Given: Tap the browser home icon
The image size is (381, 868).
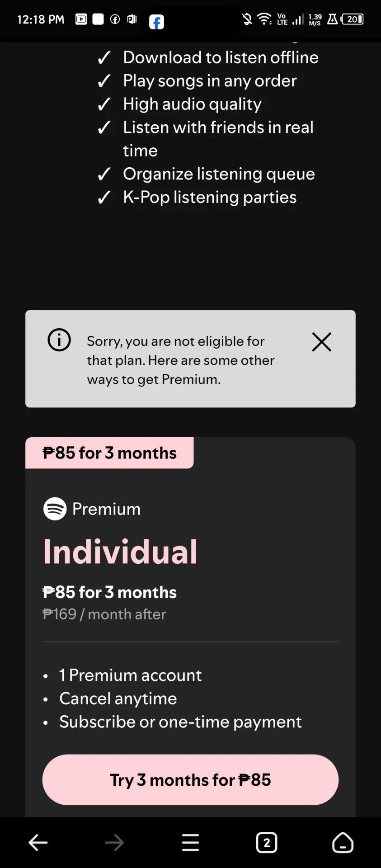Looking at the screenshot, I should click(343, 843).
